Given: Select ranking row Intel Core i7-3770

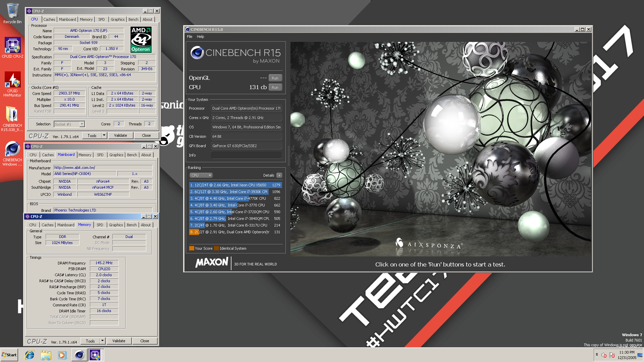Looking at the screenshot, I should [x=235, y=205].
